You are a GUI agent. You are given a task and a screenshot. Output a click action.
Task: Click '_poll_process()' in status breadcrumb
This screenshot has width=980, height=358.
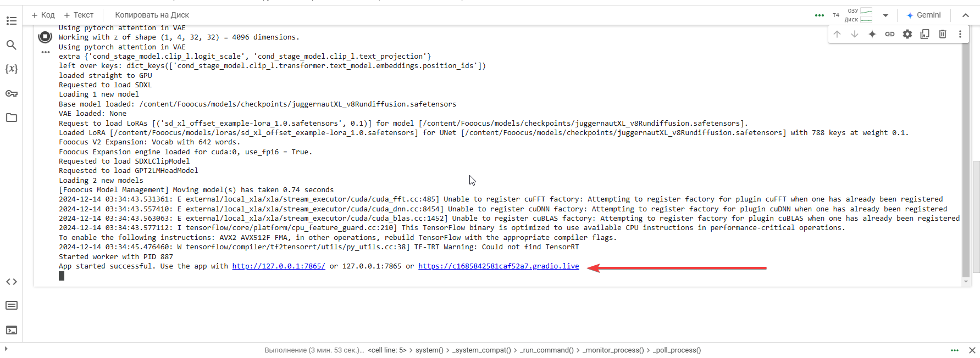[x=677, y=350]
